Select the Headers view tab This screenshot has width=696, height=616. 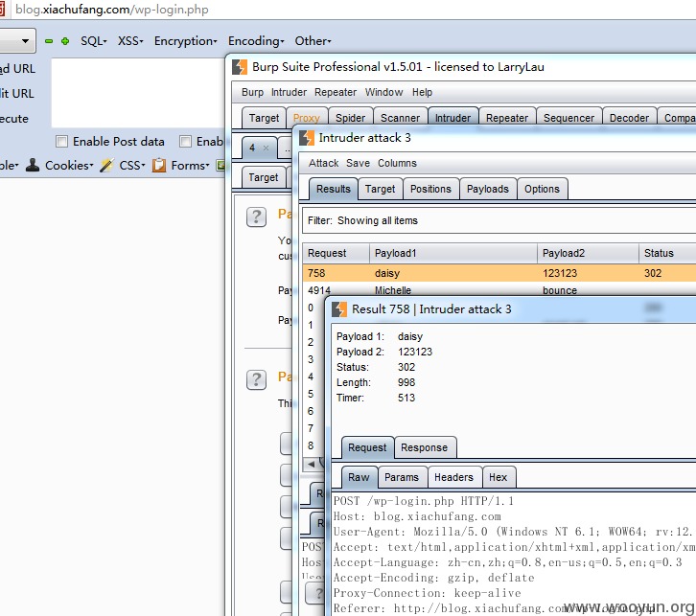click(453, 477)
